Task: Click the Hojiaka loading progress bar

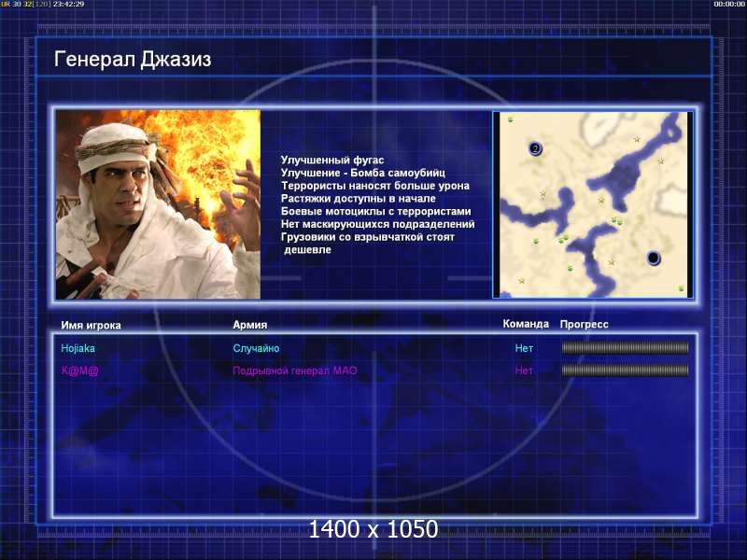Action: [625, 348]
